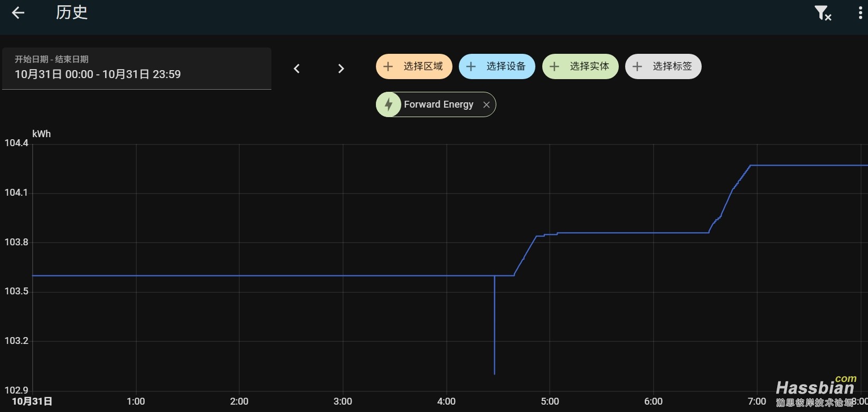Viewport: 868px width, 412px height.
Task: Click plus icon on 选择设备 chip
Action: tap(471, 66)
